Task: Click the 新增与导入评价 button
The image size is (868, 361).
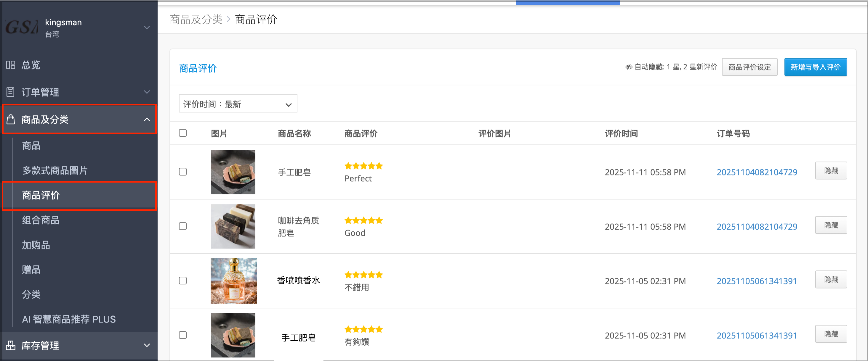Action: coord(816,67)
